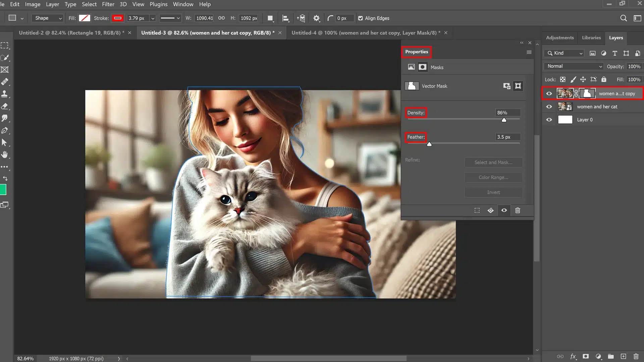The width and height of the screenshot is (644, 362).
Task: Select the Frame tool
Action: [5, 69]
